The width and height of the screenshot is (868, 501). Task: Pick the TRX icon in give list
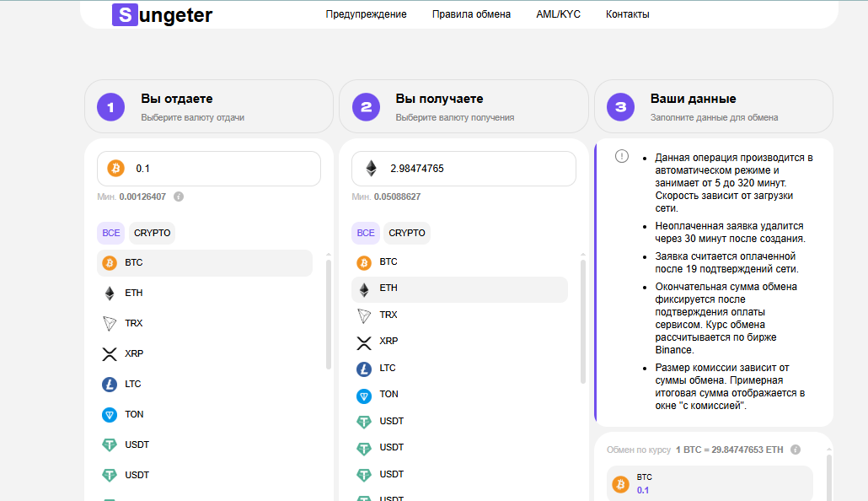(x=110, y=324)
